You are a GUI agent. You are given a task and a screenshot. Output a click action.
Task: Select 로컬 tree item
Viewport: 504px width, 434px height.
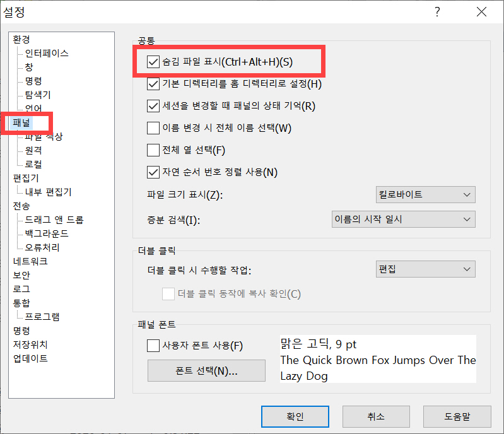pos(33,164)
